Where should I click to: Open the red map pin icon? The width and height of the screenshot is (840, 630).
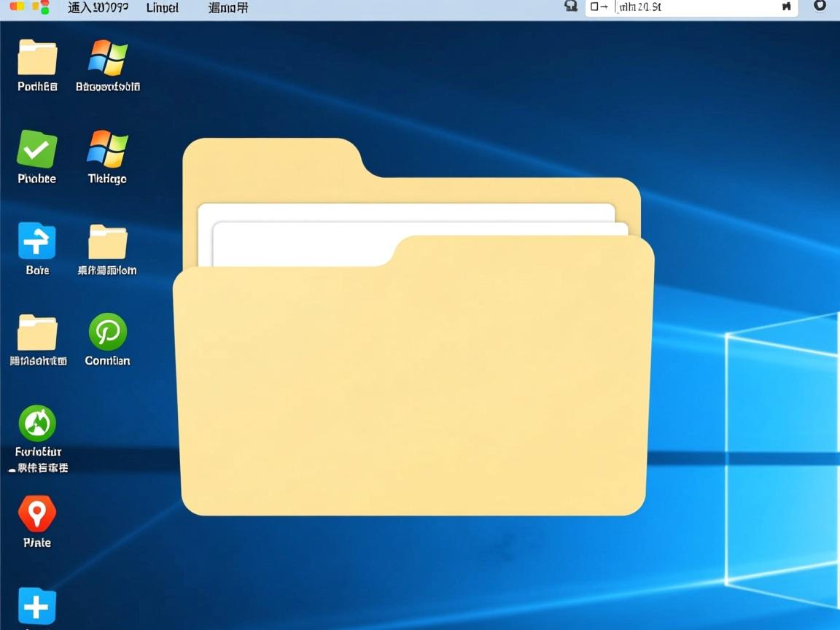coord(37,514)
